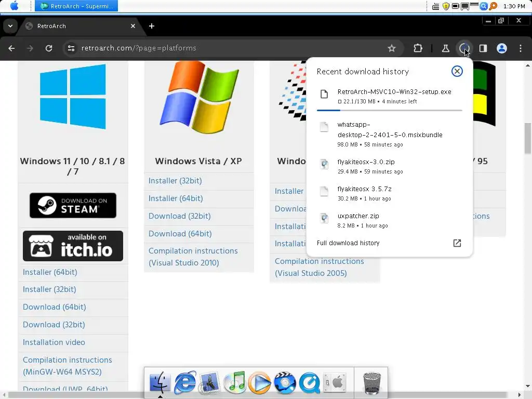Go back to previous page
Viewport: 532px width, 399px height.
[x=11, y=48]
